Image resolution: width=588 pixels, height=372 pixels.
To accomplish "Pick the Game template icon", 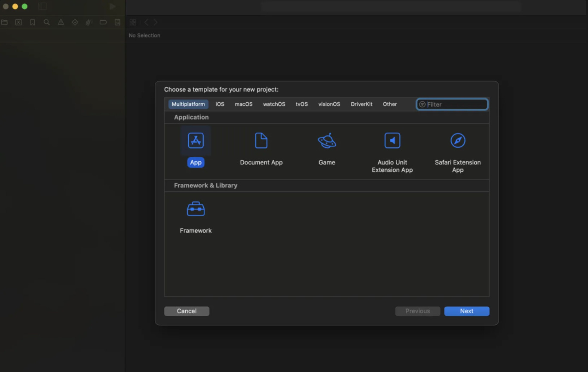I will (327, 141).
